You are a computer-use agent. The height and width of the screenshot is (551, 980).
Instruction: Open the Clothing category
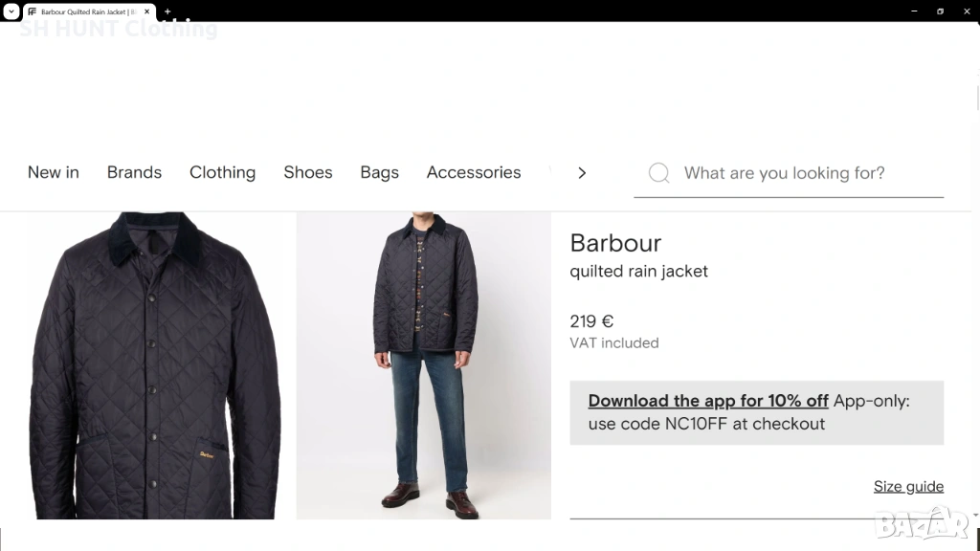pyautogui.click(x=222, y=172)
